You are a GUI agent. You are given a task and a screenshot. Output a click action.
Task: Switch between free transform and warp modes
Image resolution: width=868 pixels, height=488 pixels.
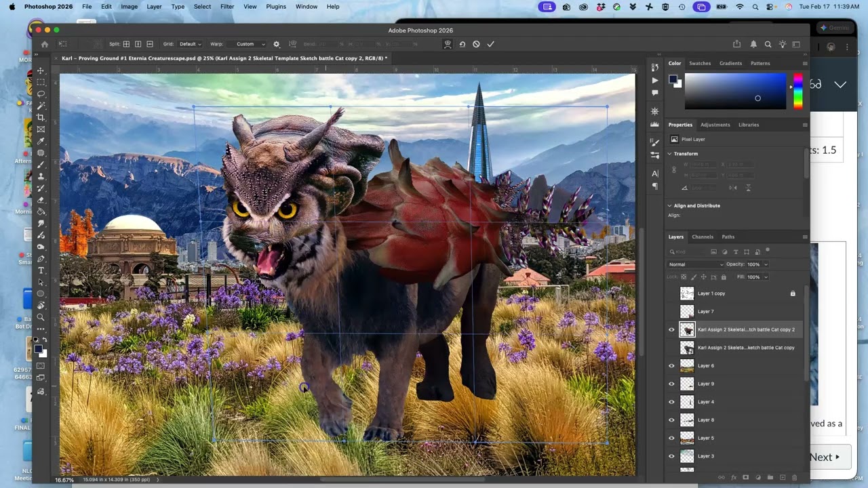coord(448,44)
